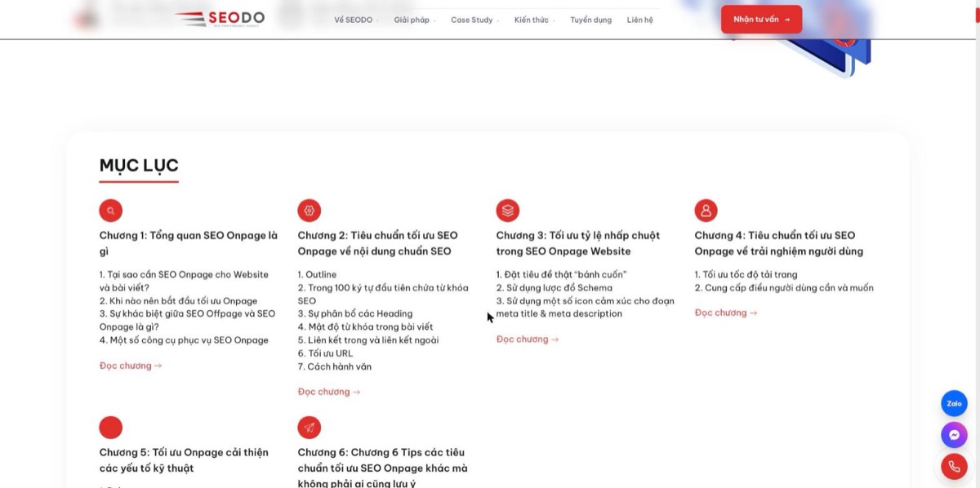Expand Về SEODO menu
This screenshot has width=980, height=488.
click(356, 20)
